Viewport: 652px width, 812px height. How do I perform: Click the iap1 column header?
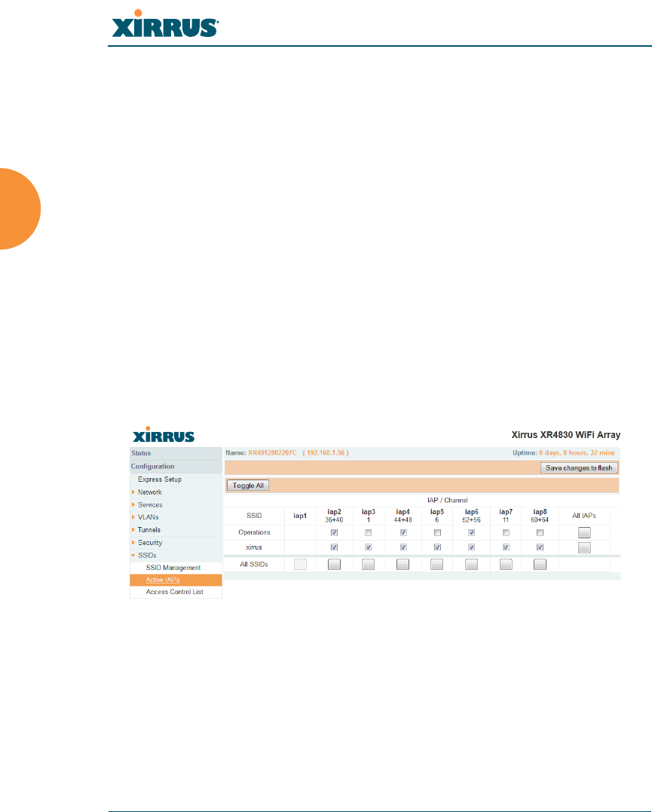tap(300, 516)
